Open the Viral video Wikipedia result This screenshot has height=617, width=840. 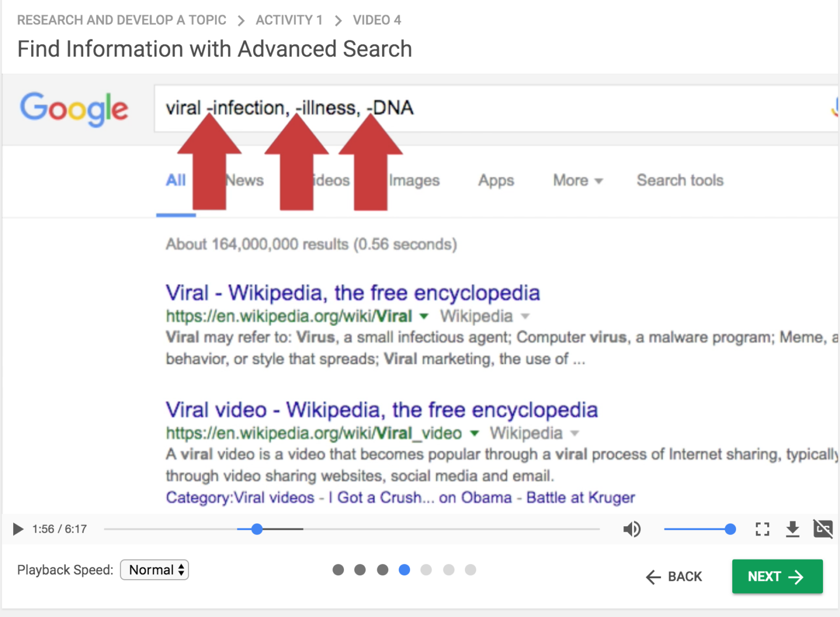pyautogui.click(x=382, y=409)
